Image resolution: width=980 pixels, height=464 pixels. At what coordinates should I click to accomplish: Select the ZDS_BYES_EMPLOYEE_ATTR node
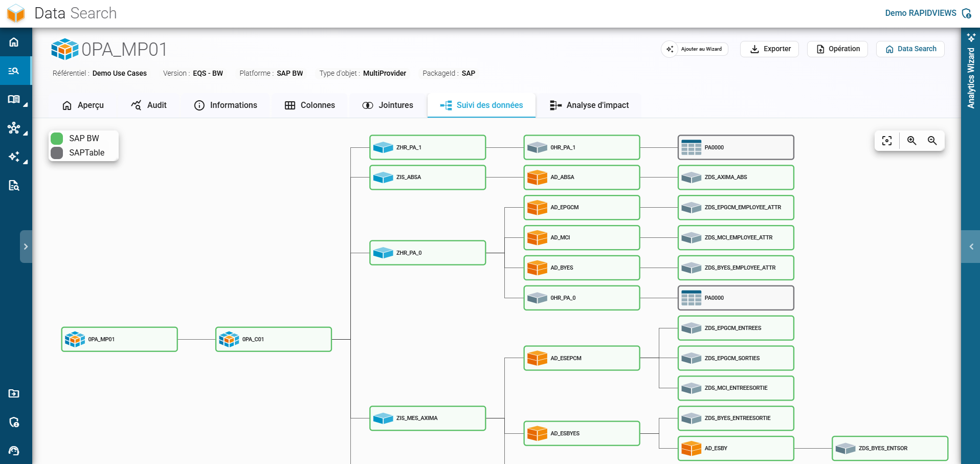736,268
